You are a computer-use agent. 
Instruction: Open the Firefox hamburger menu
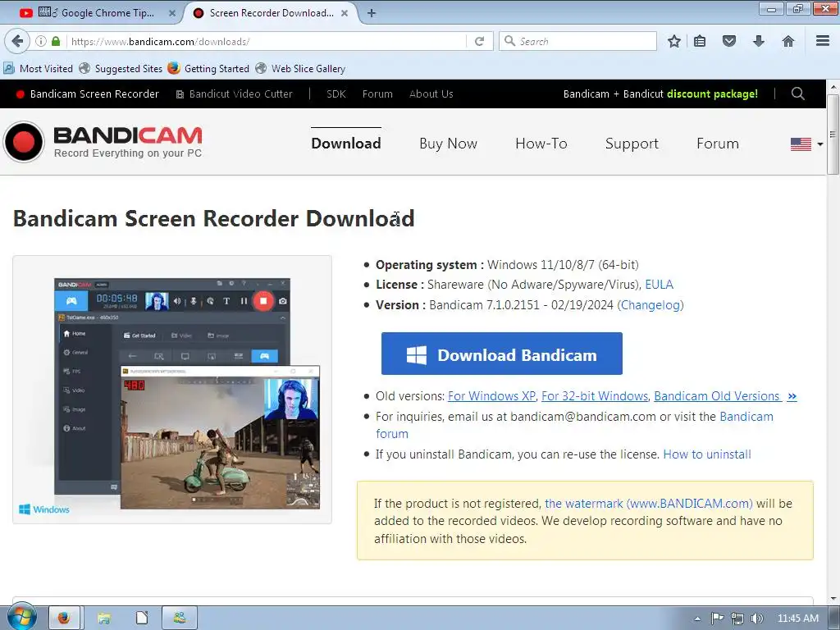click(x=823, y=41)
